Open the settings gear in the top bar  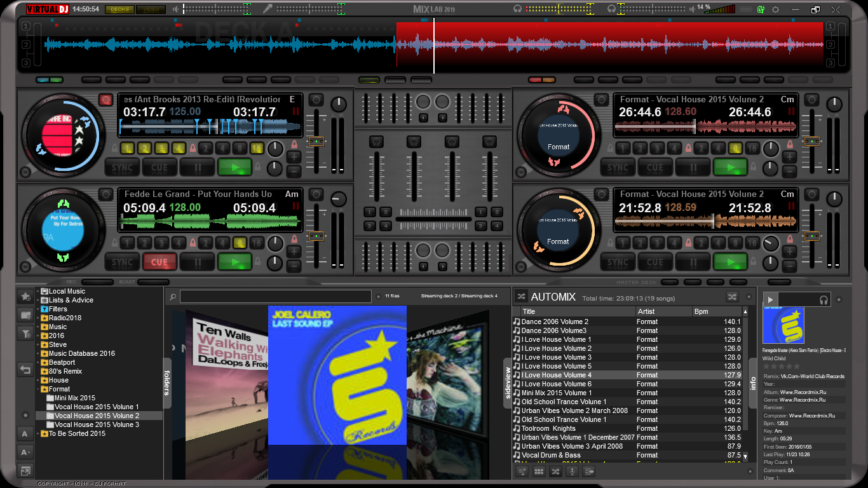pos(775,10)
